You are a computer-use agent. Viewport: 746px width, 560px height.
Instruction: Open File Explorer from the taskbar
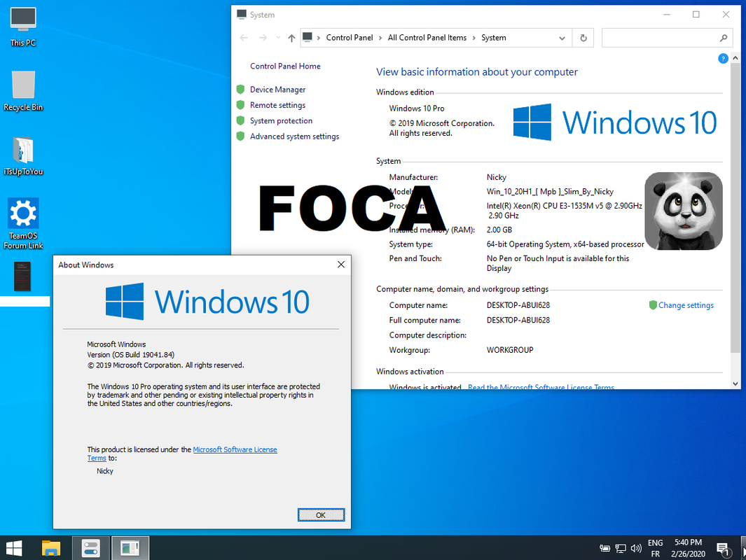tap(50, 548)
